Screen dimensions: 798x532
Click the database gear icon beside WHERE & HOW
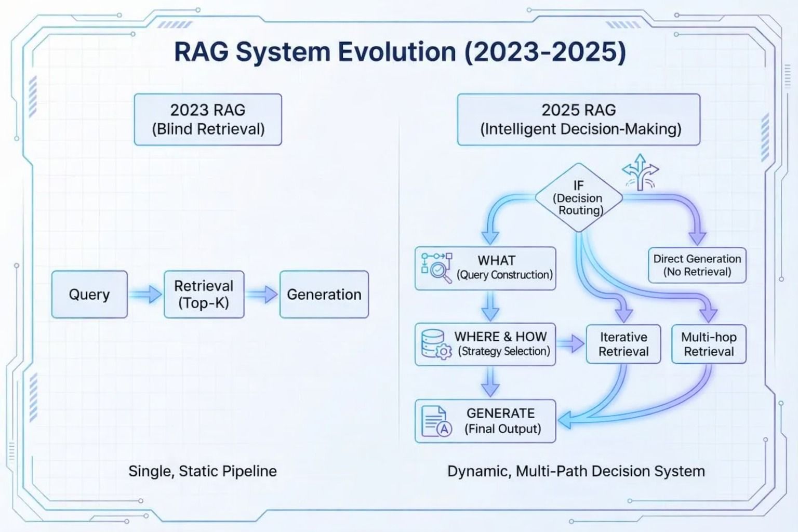click(435, 344)
